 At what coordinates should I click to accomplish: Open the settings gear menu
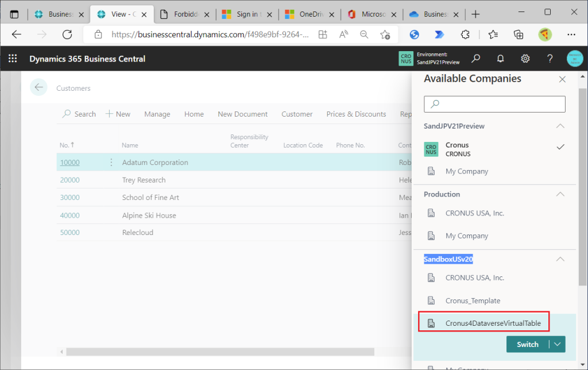[x=525, y=59]
